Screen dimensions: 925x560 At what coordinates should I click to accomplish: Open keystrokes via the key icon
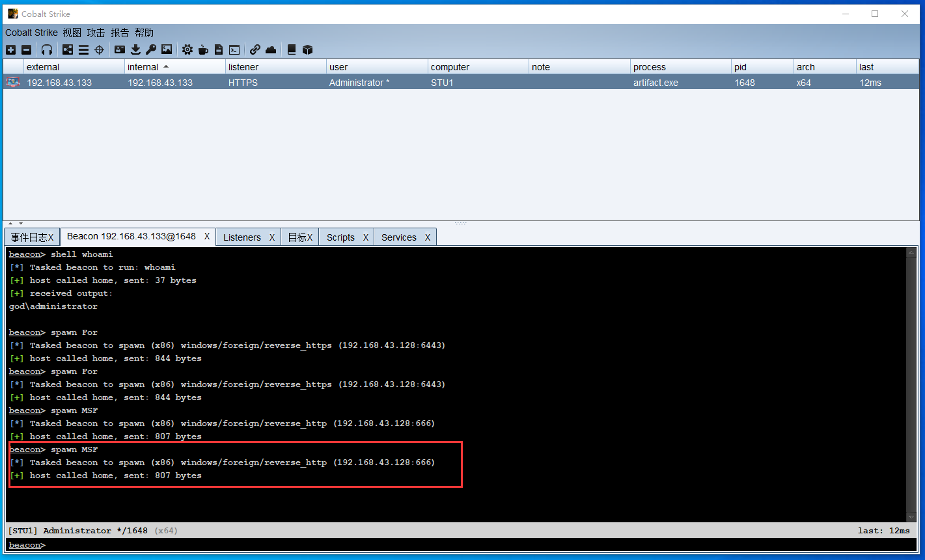coord(151,49)
